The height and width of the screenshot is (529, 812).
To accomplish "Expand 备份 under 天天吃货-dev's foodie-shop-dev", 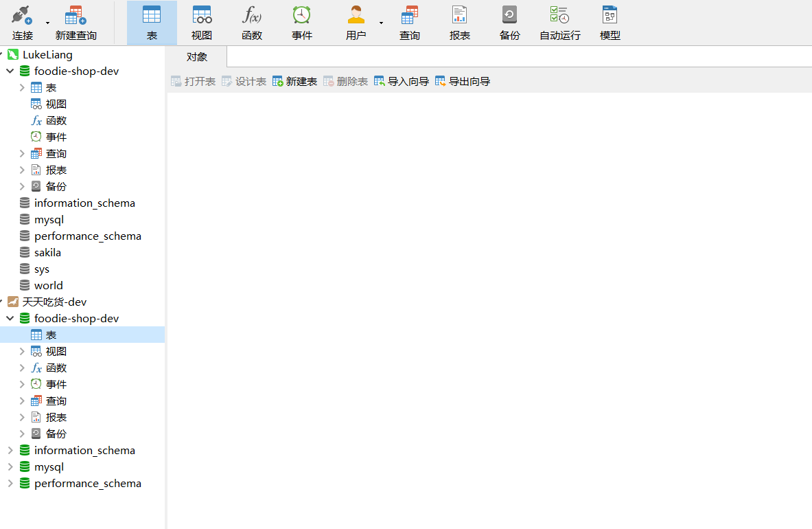I will (x=22, y=434).
